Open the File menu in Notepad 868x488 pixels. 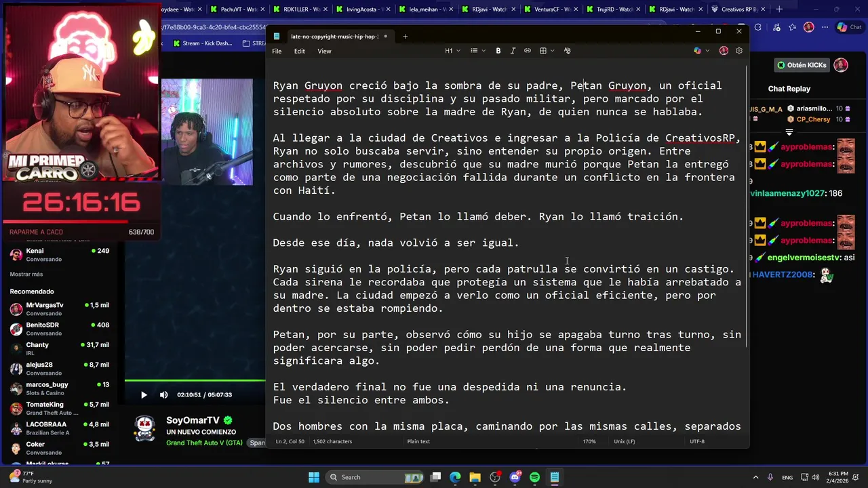tap(277, 51)
